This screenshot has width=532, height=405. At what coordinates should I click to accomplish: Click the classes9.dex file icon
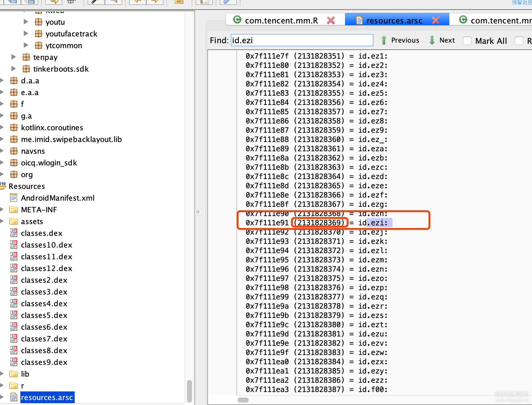point(14,362)
